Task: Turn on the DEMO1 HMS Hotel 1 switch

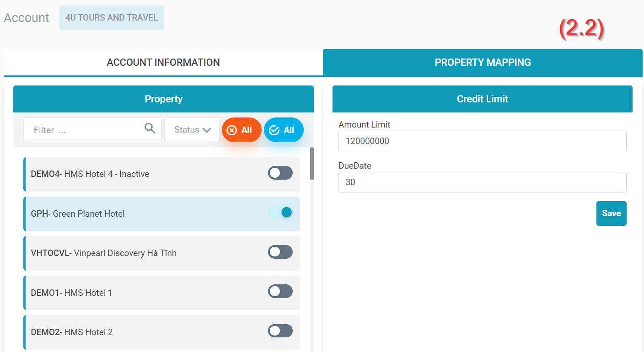Action: [x=280, y=291]
